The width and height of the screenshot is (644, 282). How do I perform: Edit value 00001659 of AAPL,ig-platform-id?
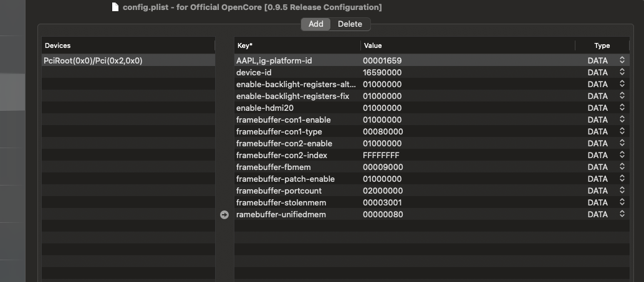tap(382, 61)
